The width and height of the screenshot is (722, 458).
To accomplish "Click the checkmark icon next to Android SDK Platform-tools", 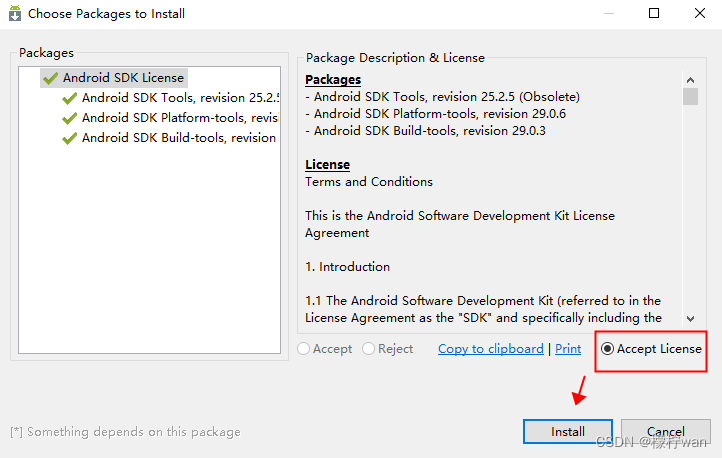I will point(69,118).
